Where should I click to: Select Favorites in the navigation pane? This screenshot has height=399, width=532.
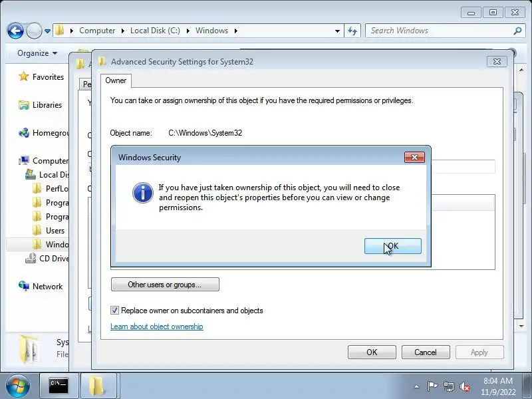tap(48, 77)
